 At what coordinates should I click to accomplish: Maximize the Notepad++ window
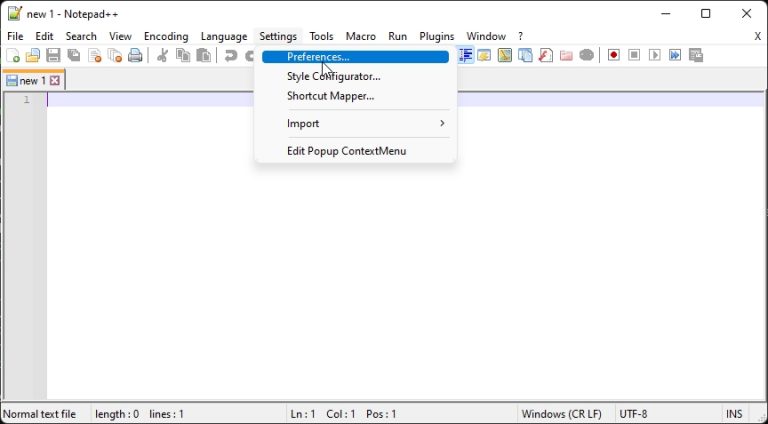click(x=705, y=14)
